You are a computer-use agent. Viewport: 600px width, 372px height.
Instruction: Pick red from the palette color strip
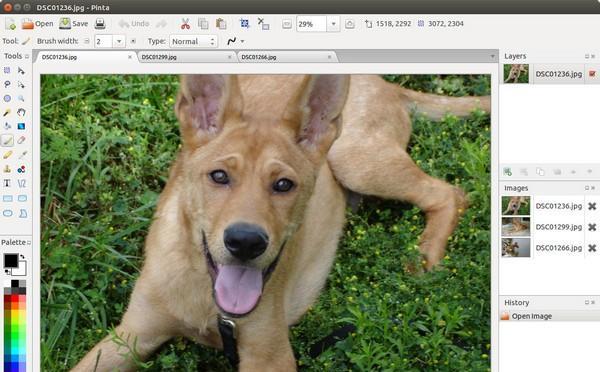15,299
